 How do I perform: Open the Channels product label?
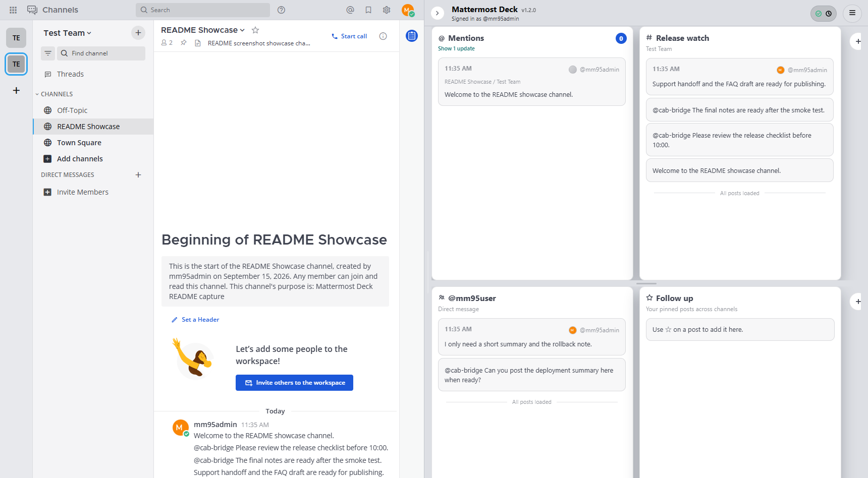60,10
